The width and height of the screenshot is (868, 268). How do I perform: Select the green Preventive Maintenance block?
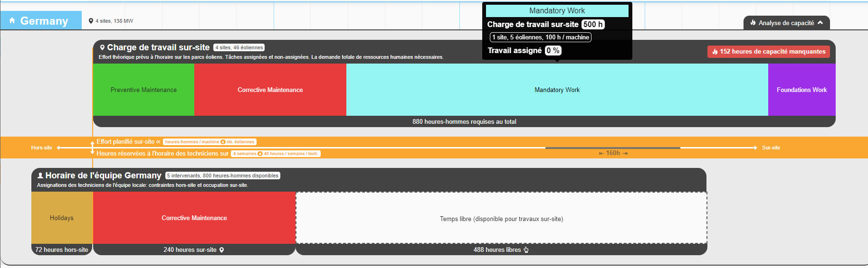143,90
